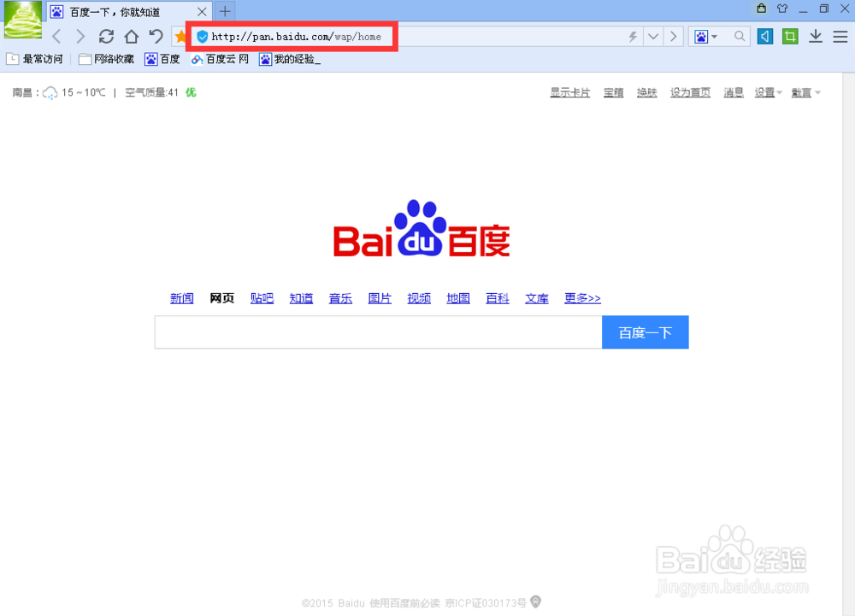Click the Baidu search input box
Image resolution: width=855 pixels, height=616 pixels.
pos(379,331)
